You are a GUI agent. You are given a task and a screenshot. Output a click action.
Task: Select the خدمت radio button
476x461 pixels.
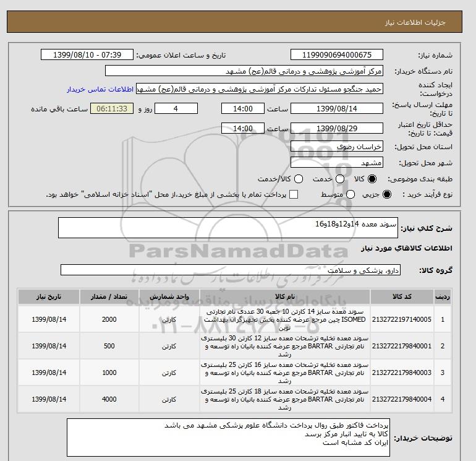coord(340,179)
